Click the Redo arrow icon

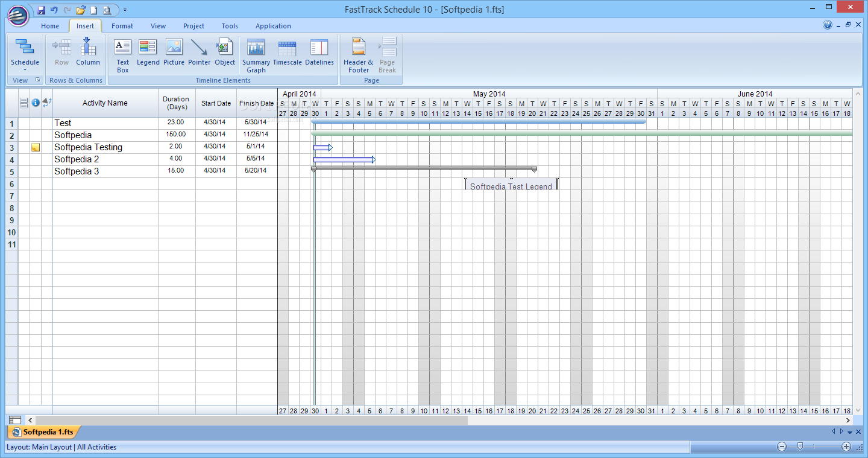pos(67,10)
